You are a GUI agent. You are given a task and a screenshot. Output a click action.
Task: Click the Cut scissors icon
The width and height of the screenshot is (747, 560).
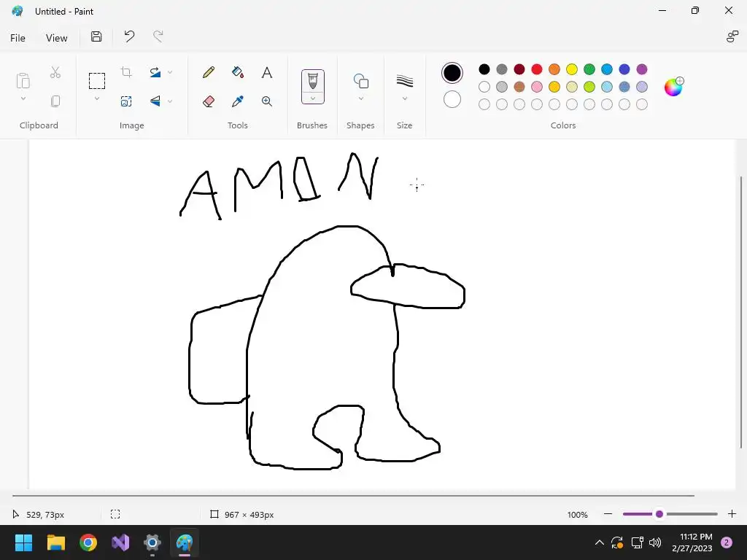click(x=55, y=72)
